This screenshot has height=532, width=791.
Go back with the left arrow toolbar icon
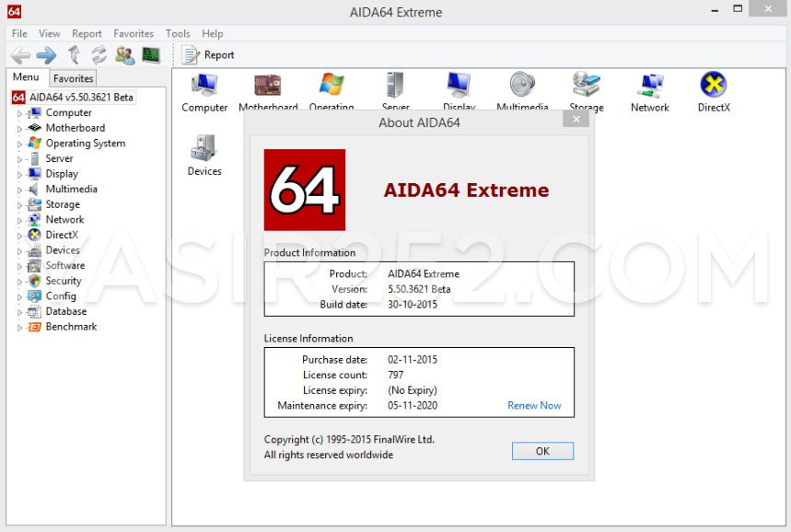click(x=21, y=55)
